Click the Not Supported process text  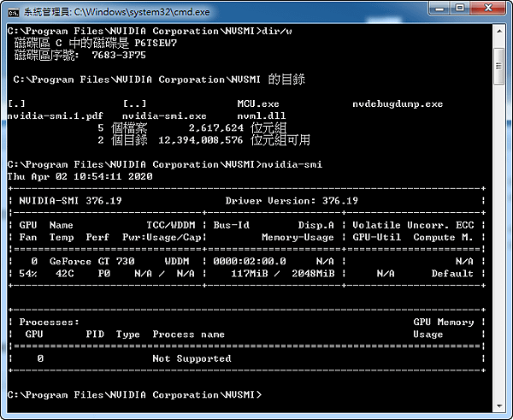tap(192, 358)
